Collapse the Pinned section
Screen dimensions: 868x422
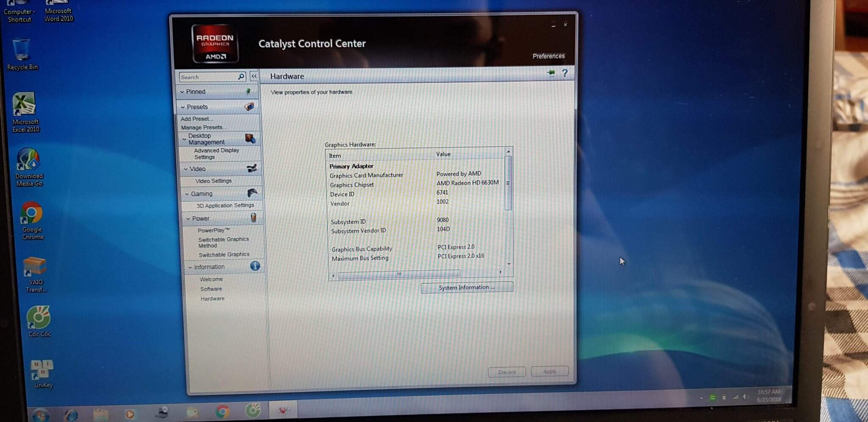pyautogui.click(x=182, y=92)
